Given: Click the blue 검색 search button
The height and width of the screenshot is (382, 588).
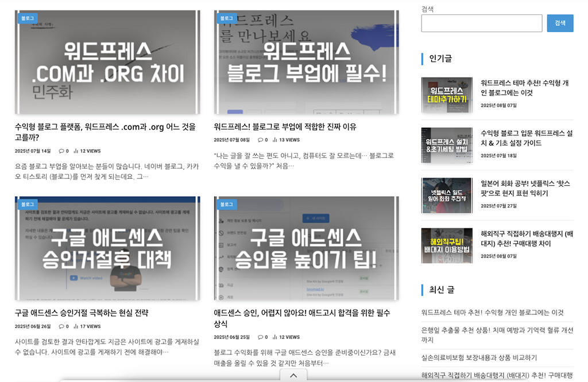Looking at the screenshot, I should tap(560, 23).
